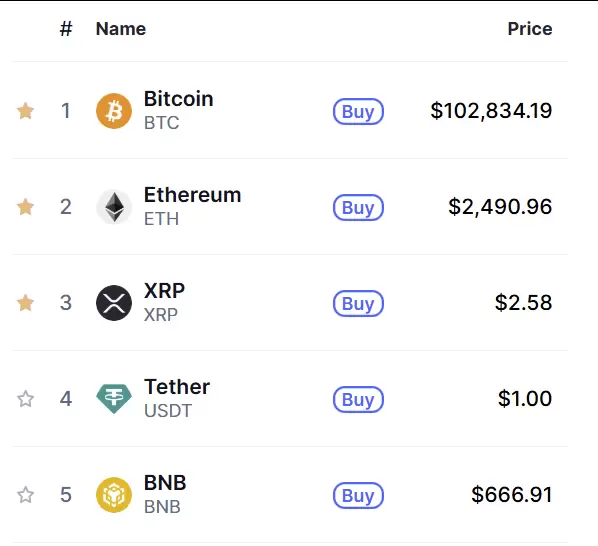The height and width of the screenshot is (546, 598).
Task: Unstar Ethereum in the watchlist
Action: coord(26,207)
